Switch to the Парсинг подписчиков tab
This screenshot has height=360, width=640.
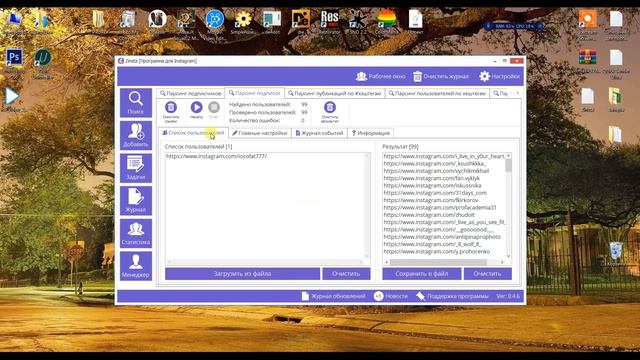191,93
